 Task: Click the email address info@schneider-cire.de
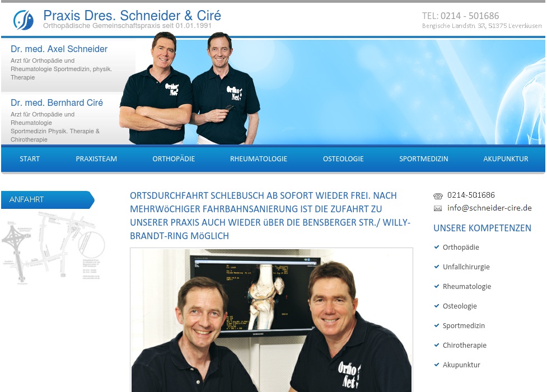[489, 208]
